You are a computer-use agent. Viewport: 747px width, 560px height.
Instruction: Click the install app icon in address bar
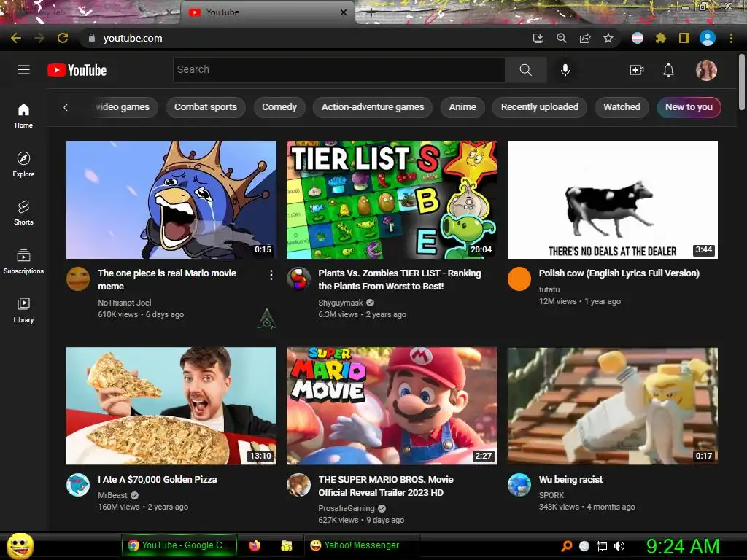pos(538,38)
